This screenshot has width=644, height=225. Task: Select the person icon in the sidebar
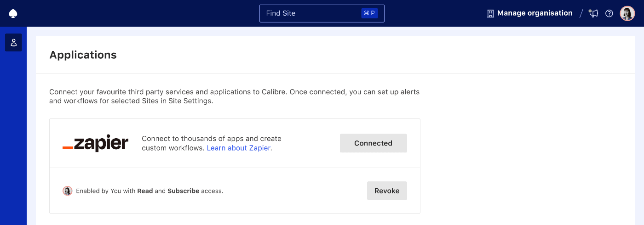click(13, 43)
